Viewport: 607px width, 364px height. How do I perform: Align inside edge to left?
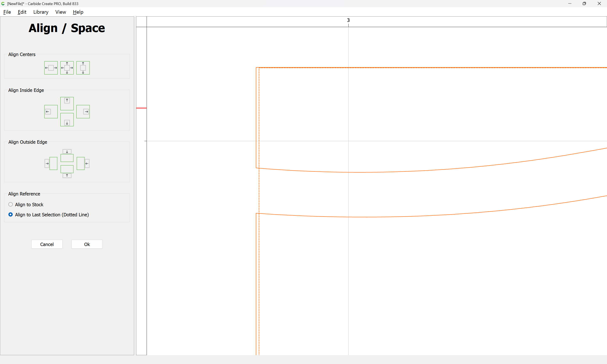(x=51, y=112)
